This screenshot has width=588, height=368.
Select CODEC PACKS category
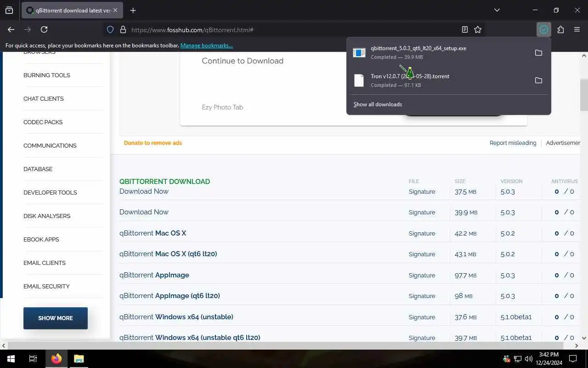point(43,122)
